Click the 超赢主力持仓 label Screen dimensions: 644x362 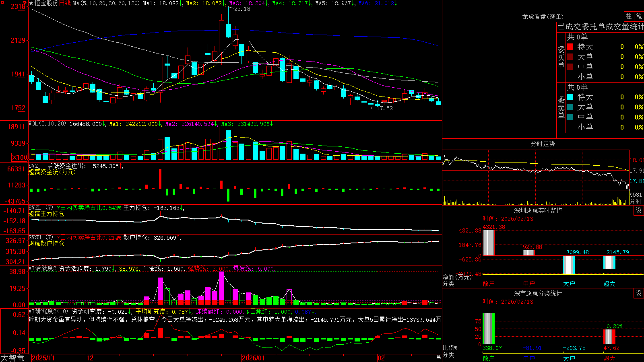tap(46, 214)
